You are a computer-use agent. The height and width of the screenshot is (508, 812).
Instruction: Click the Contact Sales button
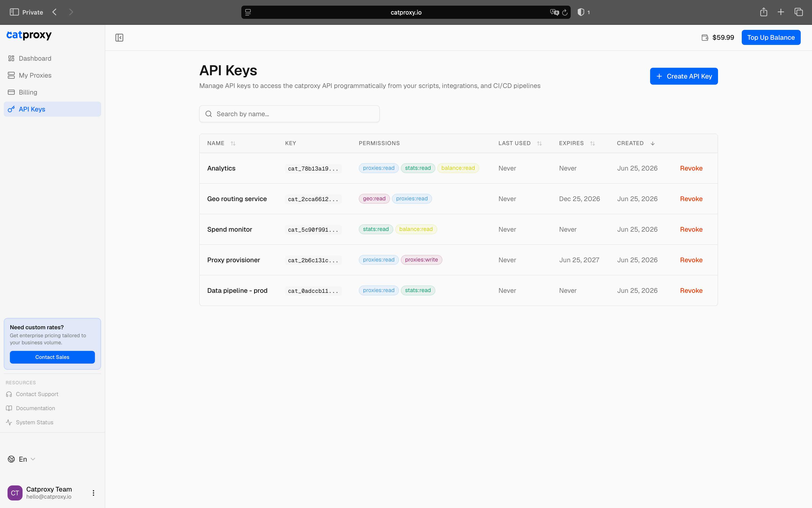click(x=52, y=357)
